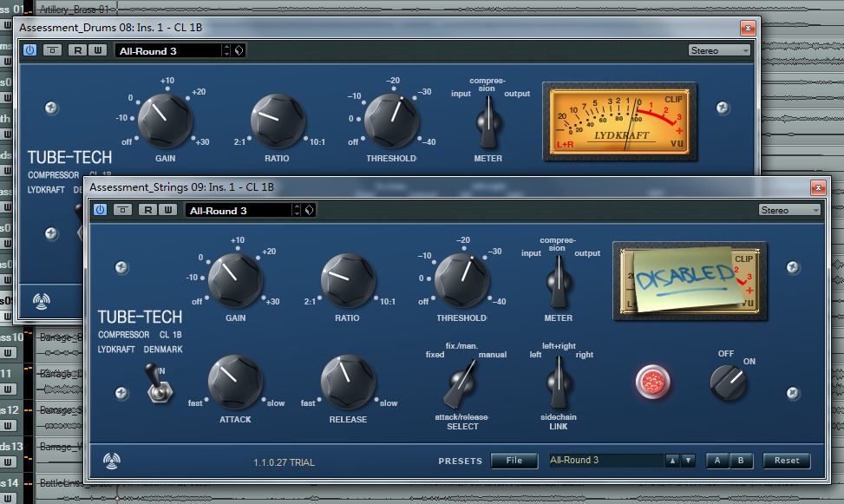
Task: Click the diamond preset icon in the Drums header
Action: tap(239, 50)
